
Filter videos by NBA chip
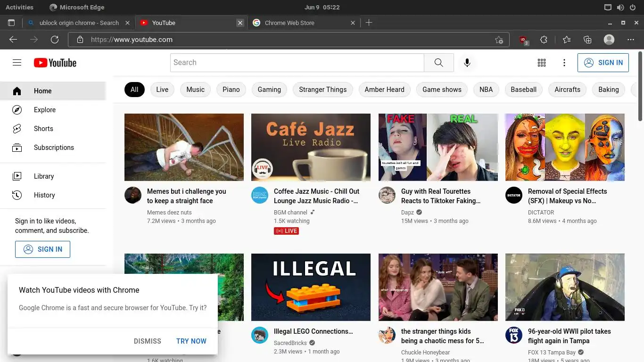[486, 90]
